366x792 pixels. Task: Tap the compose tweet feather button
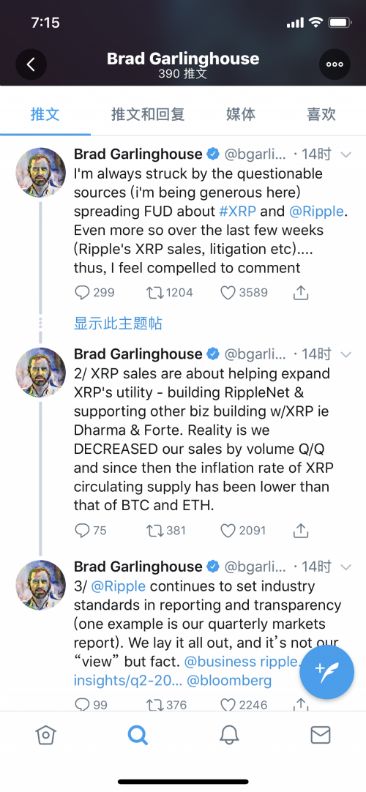click(x=327, y=671)
